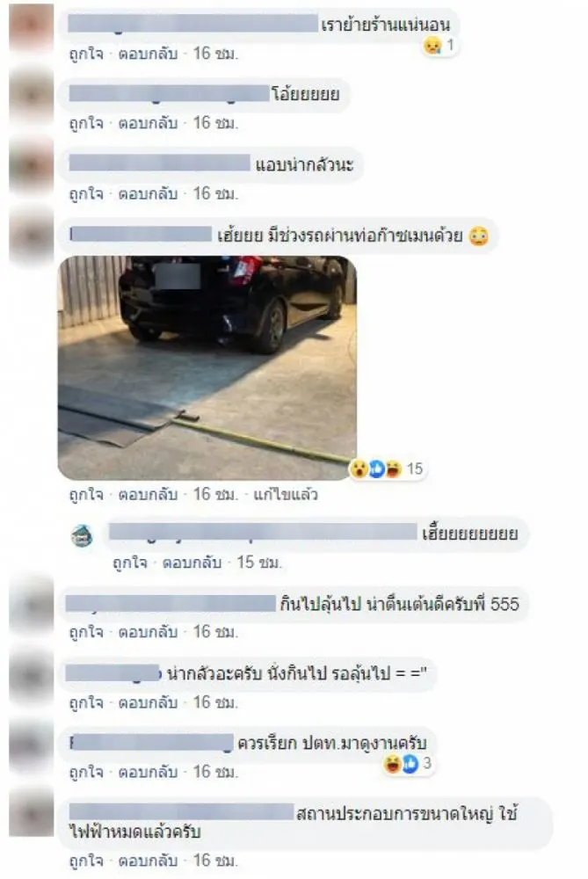Screen dimensions: 588x879
Task: Reply to the โอ้ยยยยย comment via ตอบกลับ
Action: click(148, 123)
